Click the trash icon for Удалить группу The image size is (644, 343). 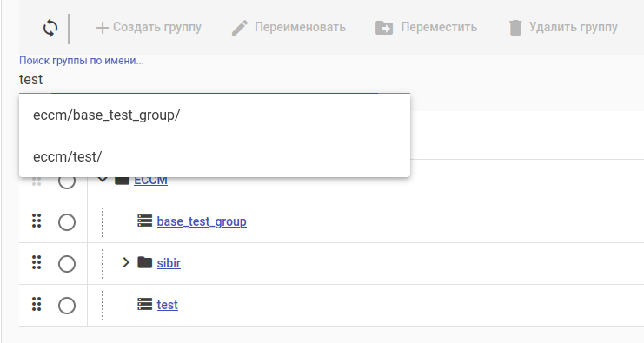(515, 28)
